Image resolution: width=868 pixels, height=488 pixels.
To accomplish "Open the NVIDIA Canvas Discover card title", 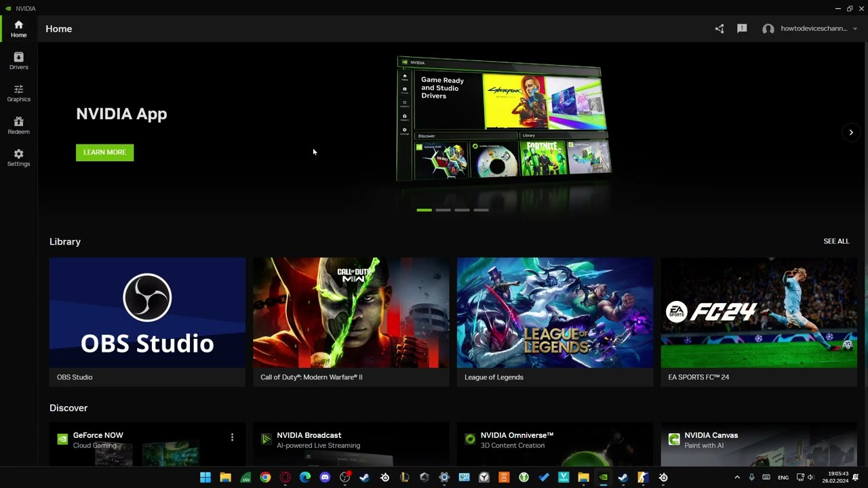I will click(x=711, y=435).
